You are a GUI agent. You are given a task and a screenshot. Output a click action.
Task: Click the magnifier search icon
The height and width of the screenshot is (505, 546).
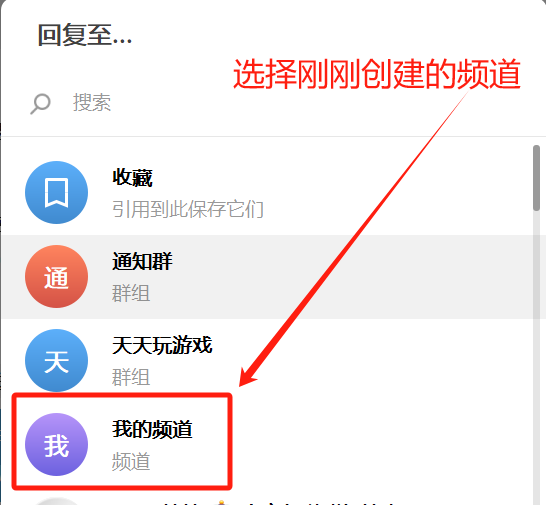click(x=40, y=103)
